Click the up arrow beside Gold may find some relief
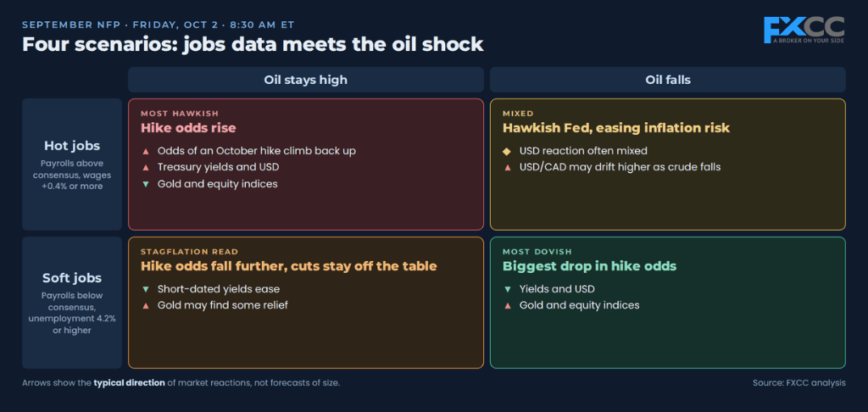The height and width of the screenshot is (412, 868). [x=146, y=306]
